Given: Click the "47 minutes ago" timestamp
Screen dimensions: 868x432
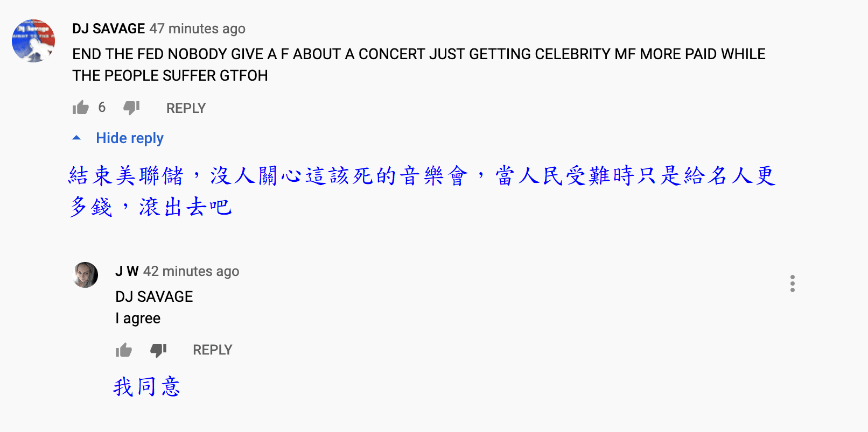Looking at the screenshot, I should pos(197,29).
